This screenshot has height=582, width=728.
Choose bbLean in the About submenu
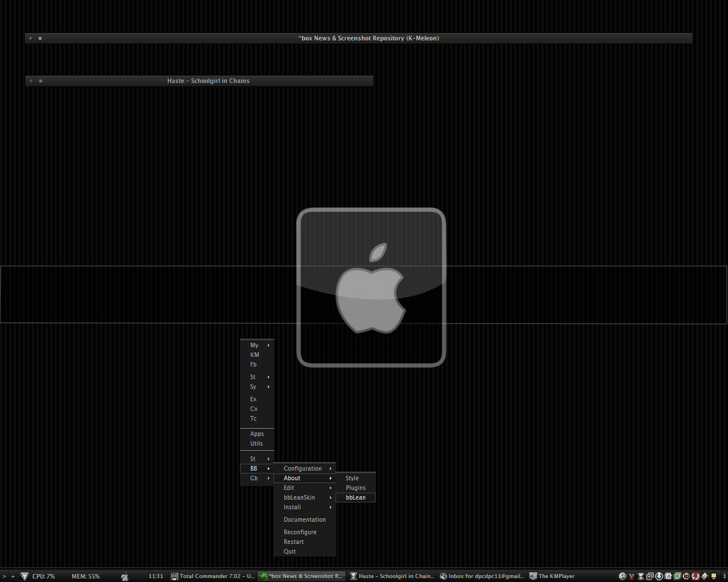point(355,497)
